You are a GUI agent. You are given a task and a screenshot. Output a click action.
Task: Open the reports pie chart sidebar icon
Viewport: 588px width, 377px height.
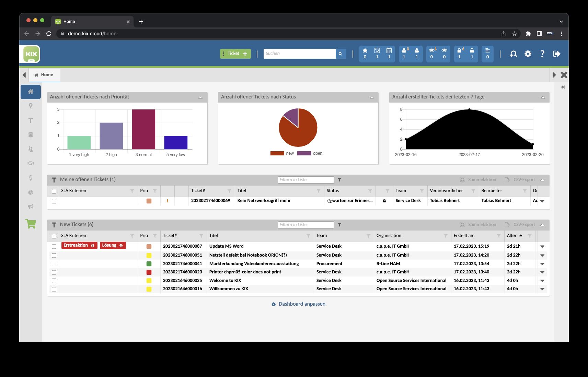(31, 192)
